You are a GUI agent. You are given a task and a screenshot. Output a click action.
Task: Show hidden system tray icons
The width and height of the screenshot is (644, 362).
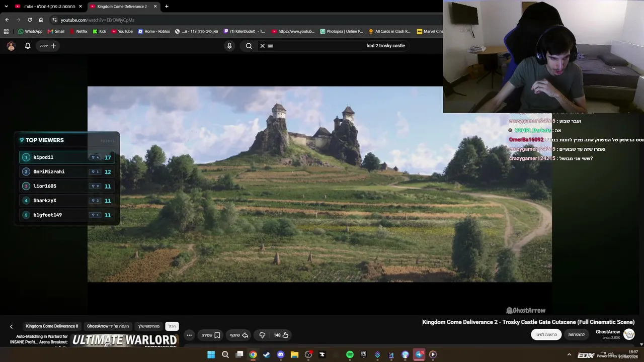point(569,354)
